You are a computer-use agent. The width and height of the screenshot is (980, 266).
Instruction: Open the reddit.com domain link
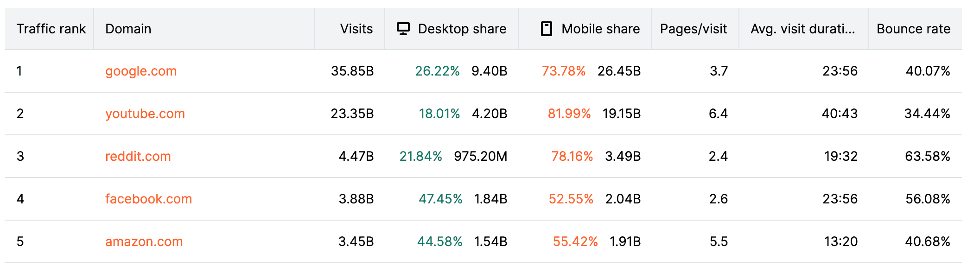[138, 156]
